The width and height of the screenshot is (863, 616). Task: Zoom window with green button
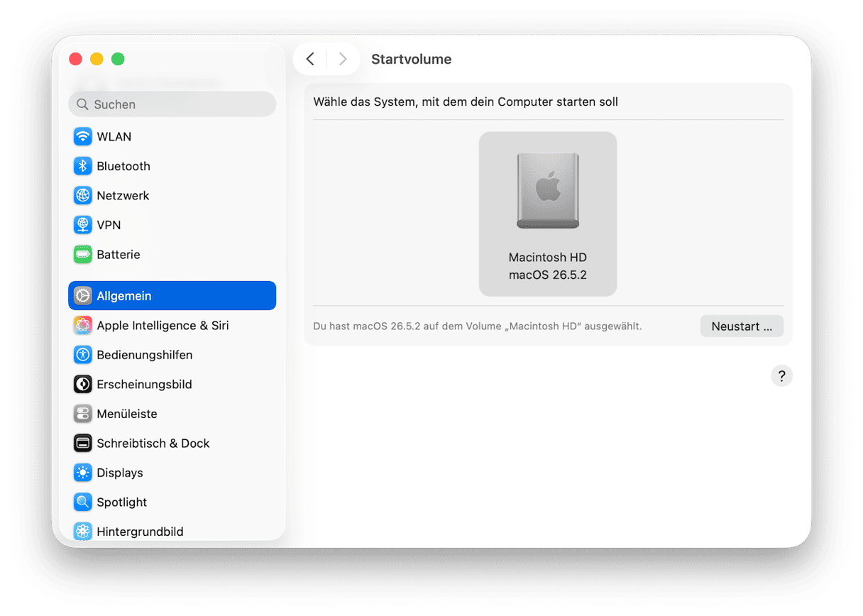(118, 59)
